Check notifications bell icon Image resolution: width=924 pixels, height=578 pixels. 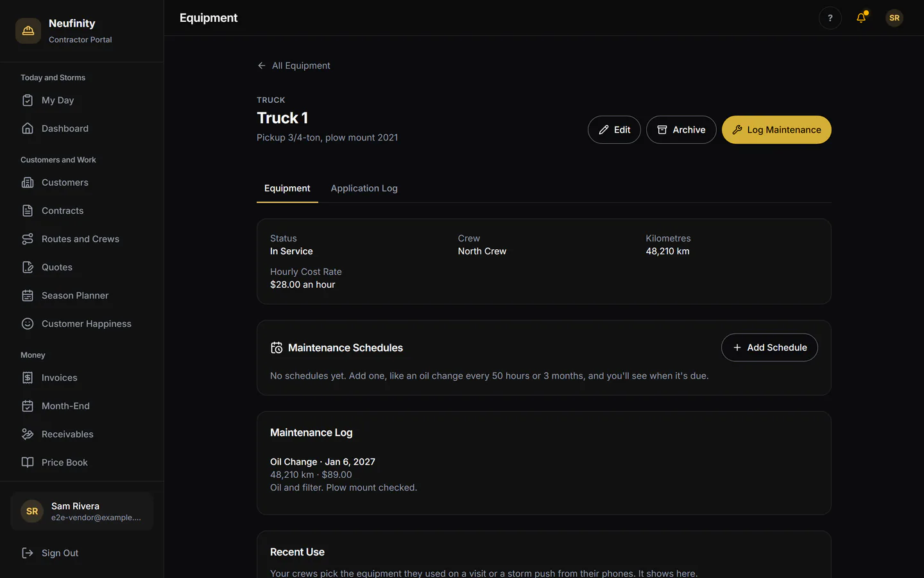click(861, 18)
